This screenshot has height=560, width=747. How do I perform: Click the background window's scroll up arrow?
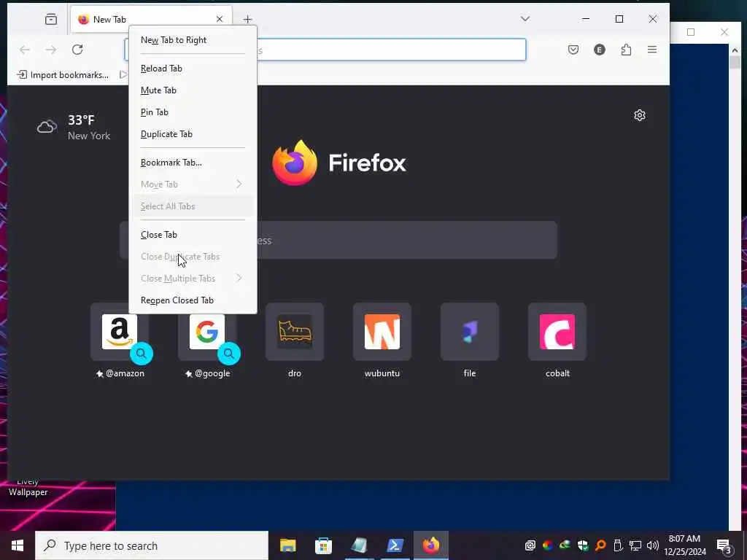pos(735,50)
